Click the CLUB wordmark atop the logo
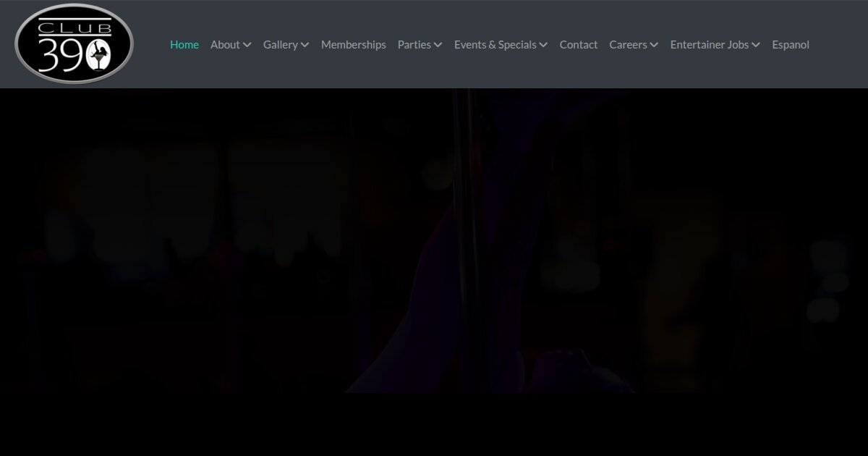Screen dimensions: 868x456 point(74,28)
